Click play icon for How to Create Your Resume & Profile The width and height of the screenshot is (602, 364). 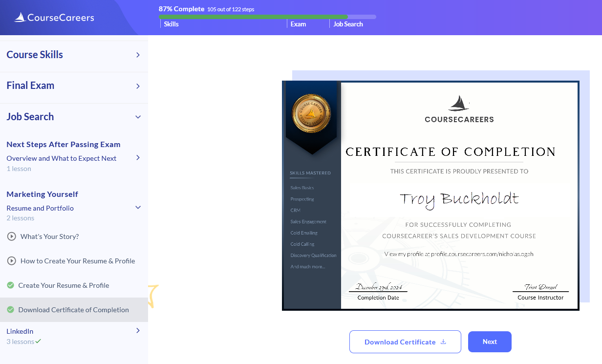[12, 261]
